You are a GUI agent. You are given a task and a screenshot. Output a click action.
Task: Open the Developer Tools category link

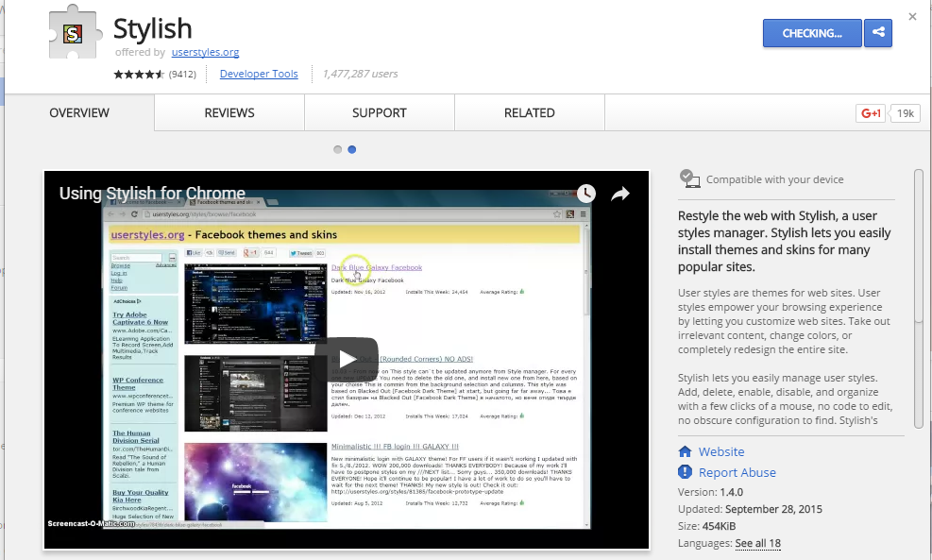258,74
